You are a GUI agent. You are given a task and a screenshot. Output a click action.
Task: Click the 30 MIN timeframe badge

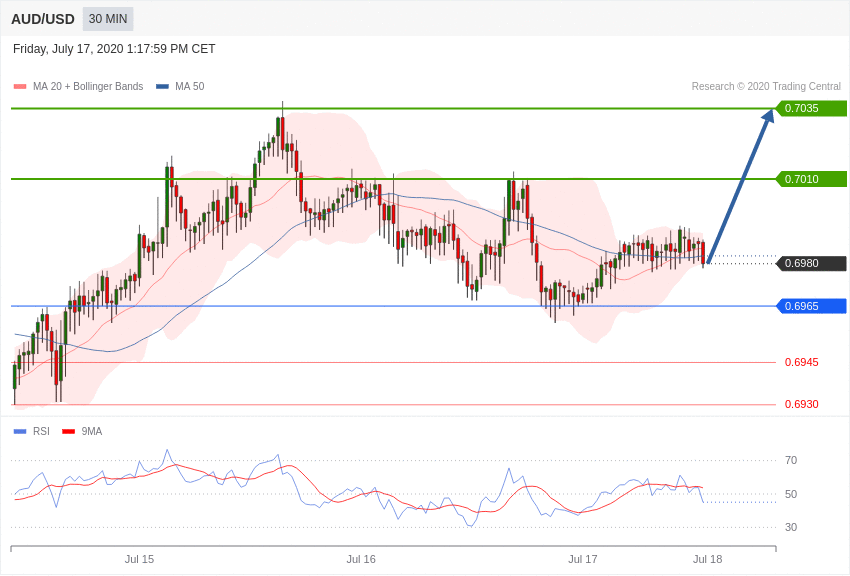pos(108,19)
